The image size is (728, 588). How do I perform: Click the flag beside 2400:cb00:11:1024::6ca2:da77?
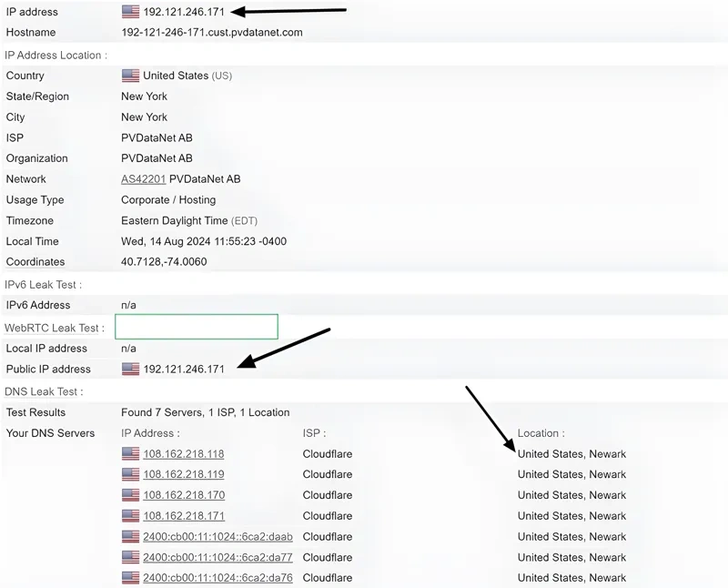(129, 557)
